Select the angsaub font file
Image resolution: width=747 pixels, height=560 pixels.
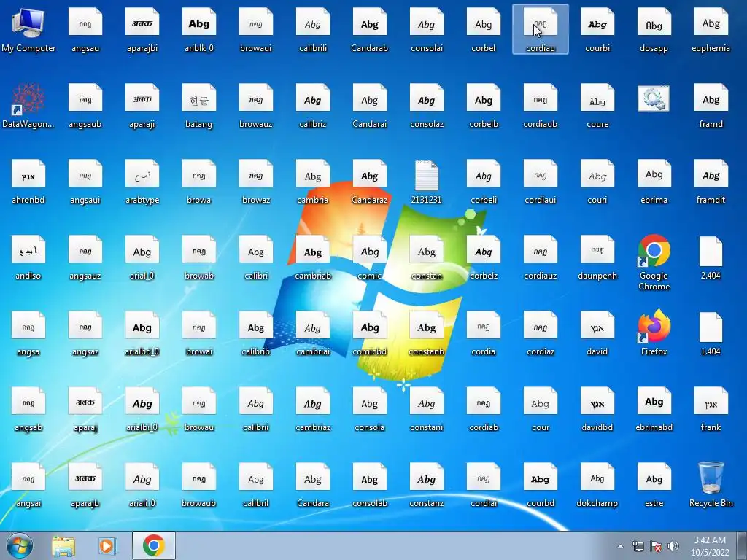coord(85,105)
